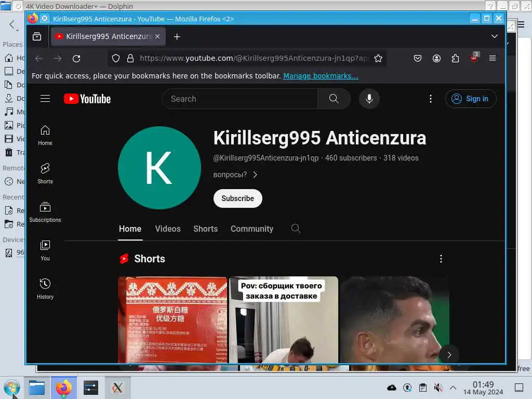Open the Firefox application hamburger menu
532x399 pixels.
pyautogui.click(x=493, y=58)
